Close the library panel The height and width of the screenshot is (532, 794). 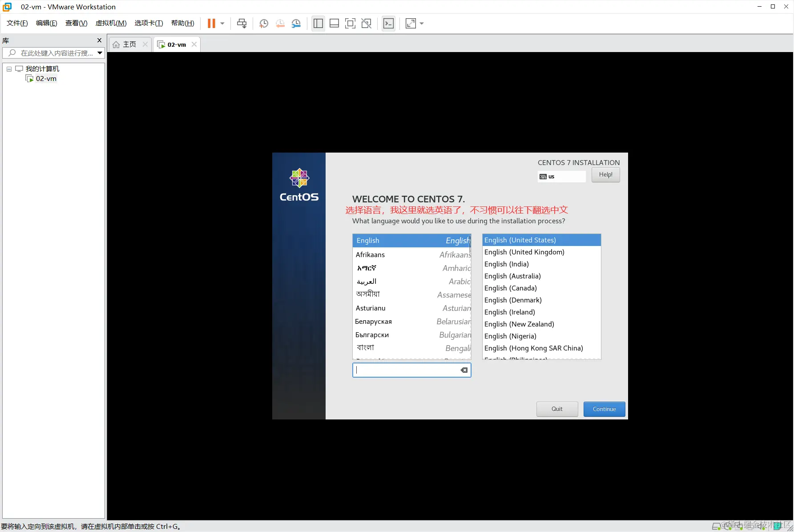point(99,40)
